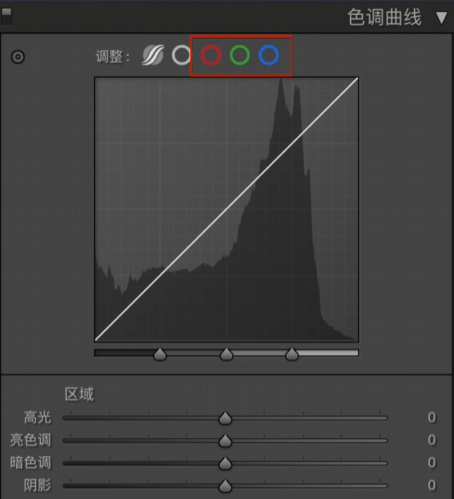Screen dimensions: 454x499
Task: Click the 高光 value field
Action: (432, 417)
